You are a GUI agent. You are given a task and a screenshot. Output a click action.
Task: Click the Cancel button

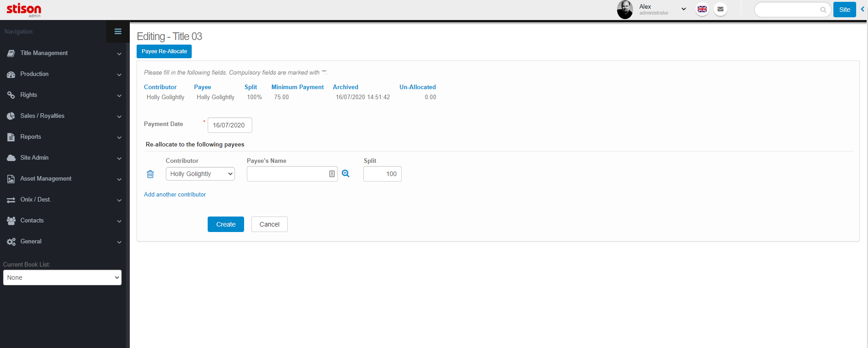pyautogui.click(x=270, y=224)
